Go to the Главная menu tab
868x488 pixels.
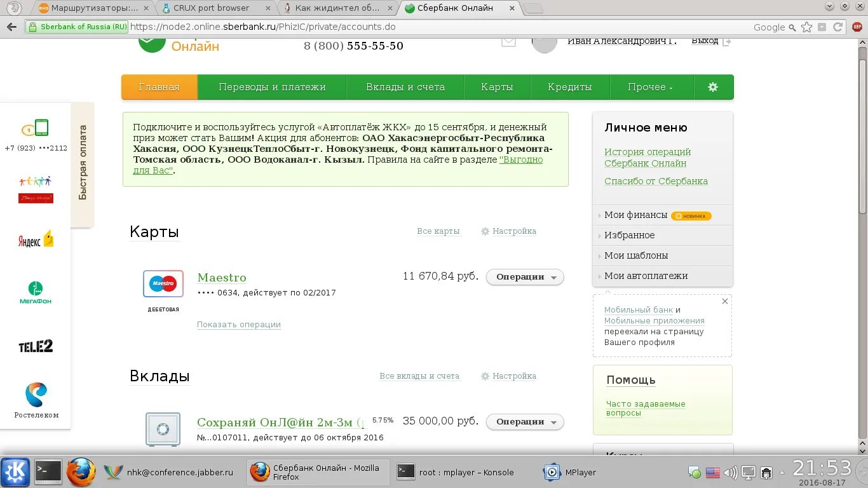159,87
